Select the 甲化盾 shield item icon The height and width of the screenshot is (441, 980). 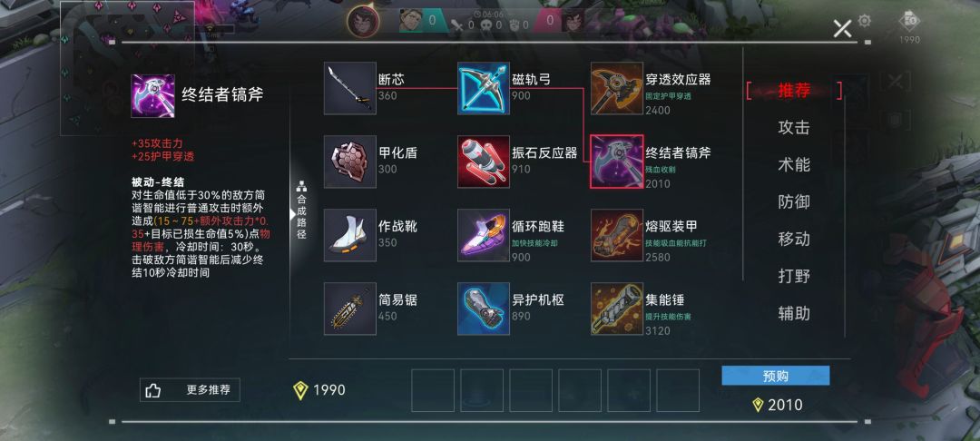pyautogui.click(x=350, y=162)
